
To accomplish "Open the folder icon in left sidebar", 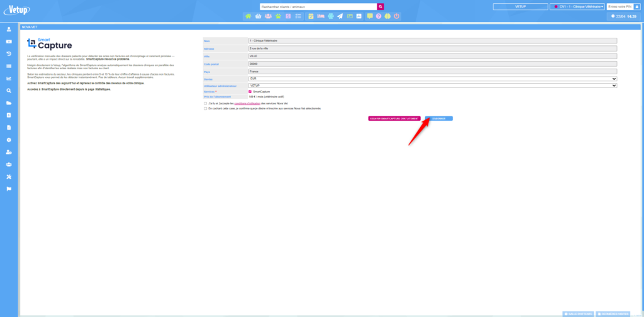I will (x=9, y=103).
